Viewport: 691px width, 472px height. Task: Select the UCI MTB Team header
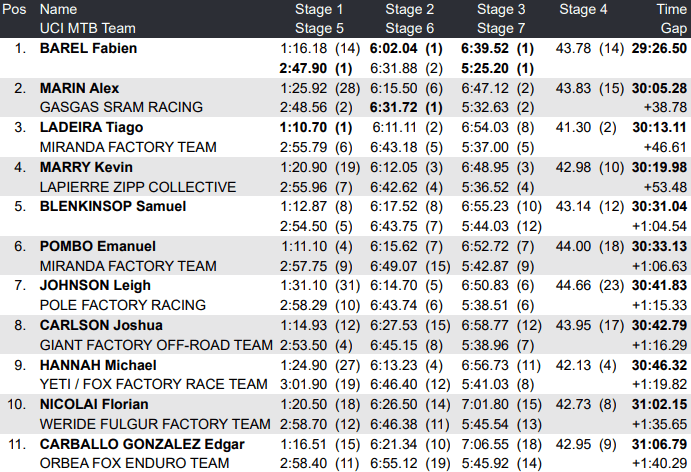coord(87,28)
